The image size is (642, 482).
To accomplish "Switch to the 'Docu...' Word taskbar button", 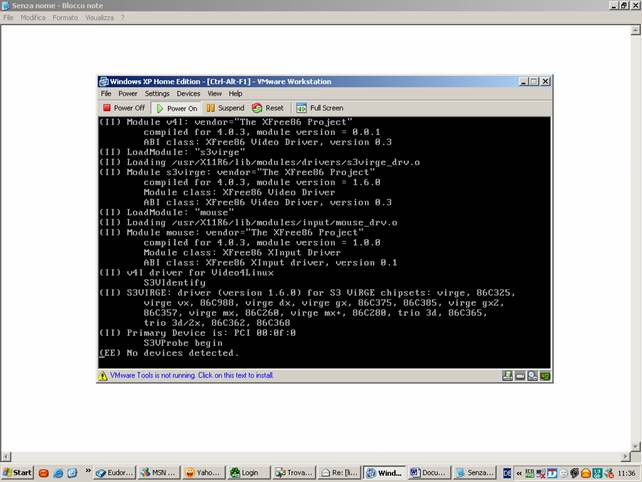I will 430,473.
